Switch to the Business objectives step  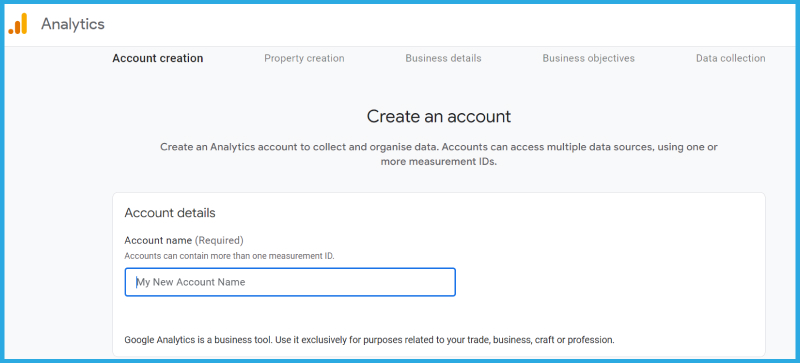point(589,58)
